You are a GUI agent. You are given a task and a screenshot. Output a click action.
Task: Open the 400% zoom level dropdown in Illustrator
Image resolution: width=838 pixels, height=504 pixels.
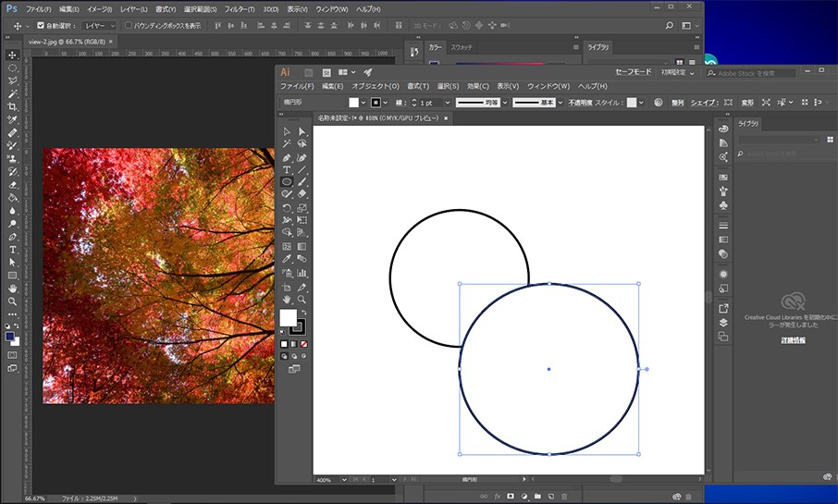[x=344, y=479]
